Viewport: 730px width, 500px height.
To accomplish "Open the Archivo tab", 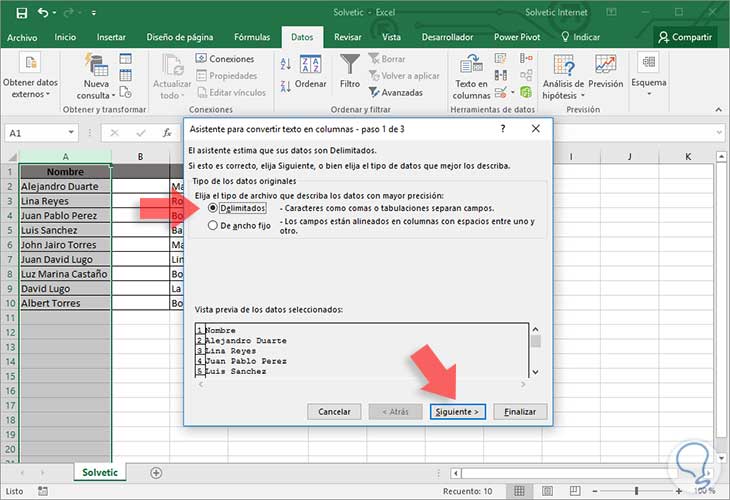I will (x=22, y=37).
